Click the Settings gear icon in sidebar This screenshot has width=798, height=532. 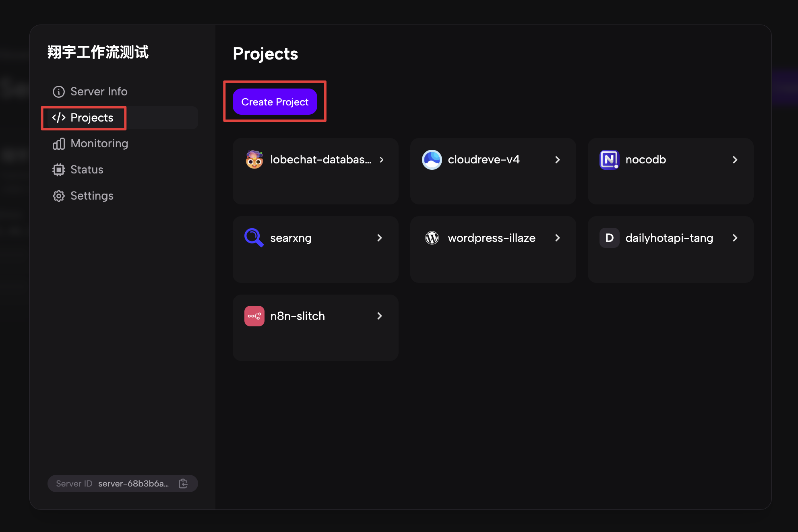pyautogui.click(x=59, y=196)
